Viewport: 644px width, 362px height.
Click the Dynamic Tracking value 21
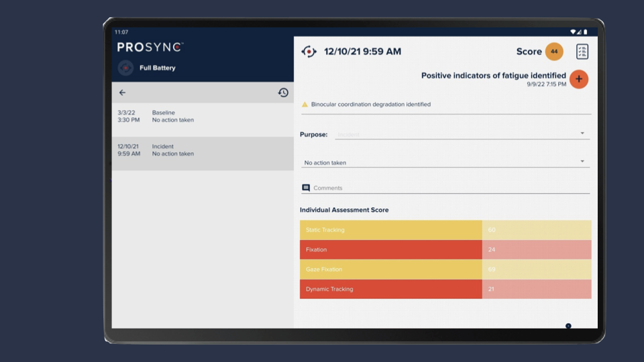click(x=491, y=289)
